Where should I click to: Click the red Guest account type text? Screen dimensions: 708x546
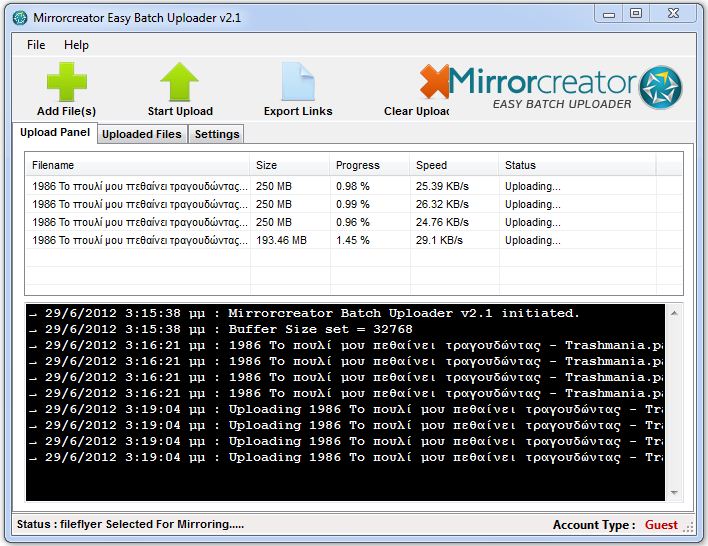coord(661,525)
